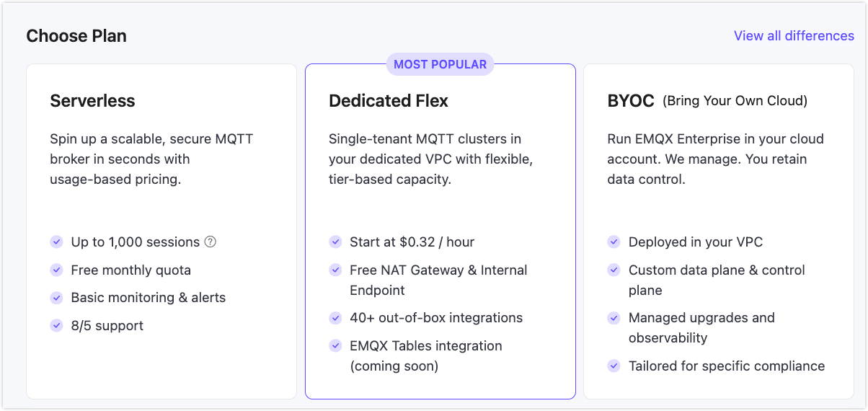Click checkmark beside Deployed in your VPC

click(x=614, y=242)
